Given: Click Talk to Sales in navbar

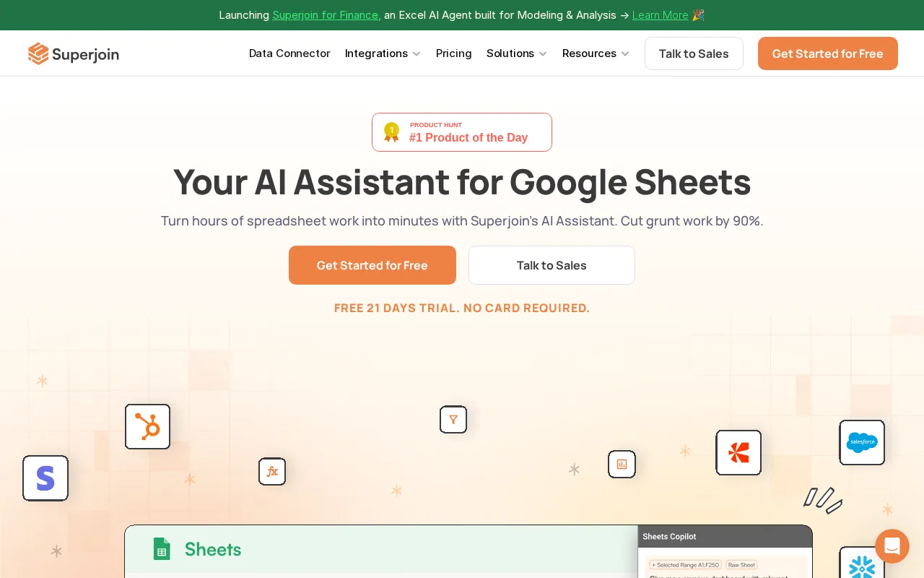Looking at the screenshot, I should (694, 53).
